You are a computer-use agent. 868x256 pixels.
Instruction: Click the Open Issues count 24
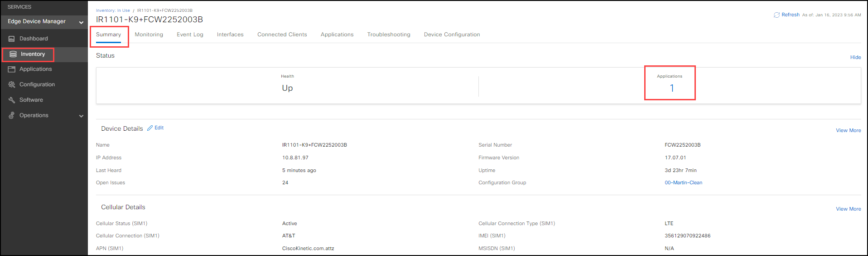click(x=285, y=183)
